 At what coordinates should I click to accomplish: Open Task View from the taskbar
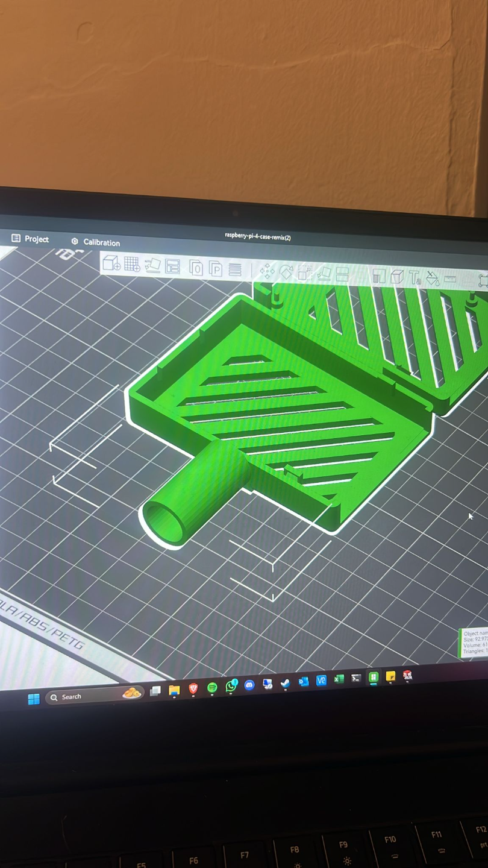point(155,691)
